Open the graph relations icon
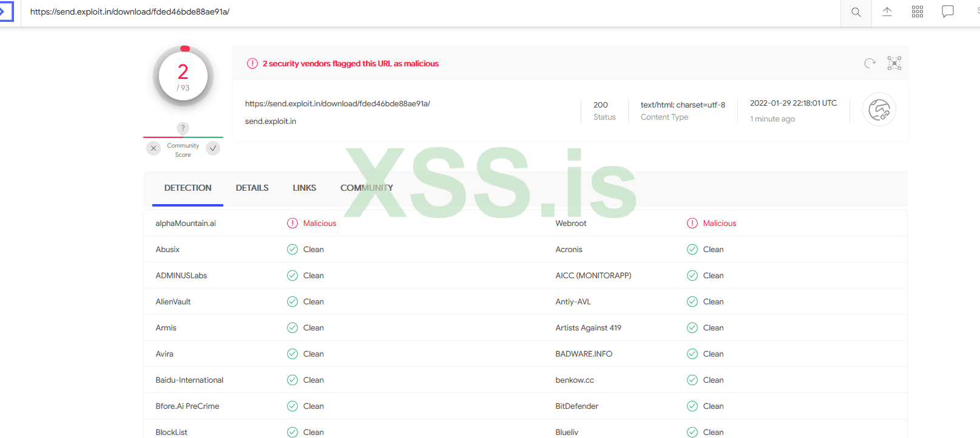The height and width of the screenshot is (438, 980). coord(894,63)
